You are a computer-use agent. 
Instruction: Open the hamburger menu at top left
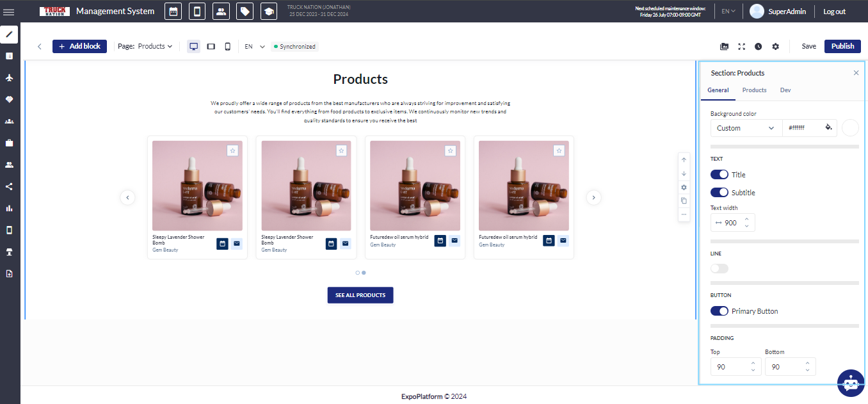click(9, 12)
